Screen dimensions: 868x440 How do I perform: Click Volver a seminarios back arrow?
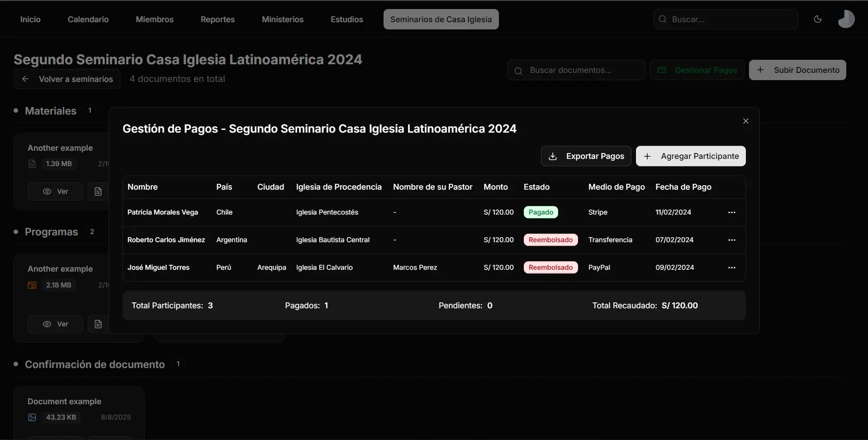[25, 79]
